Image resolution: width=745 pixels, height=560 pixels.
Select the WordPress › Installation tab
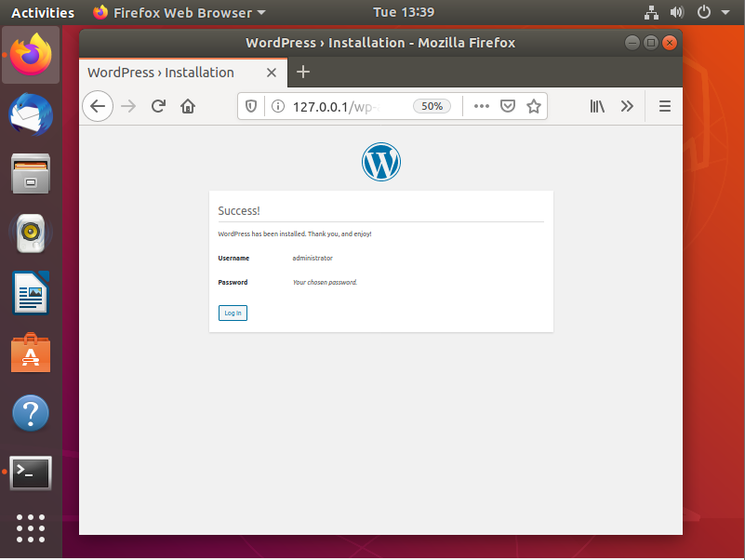(x=183, y=73)
